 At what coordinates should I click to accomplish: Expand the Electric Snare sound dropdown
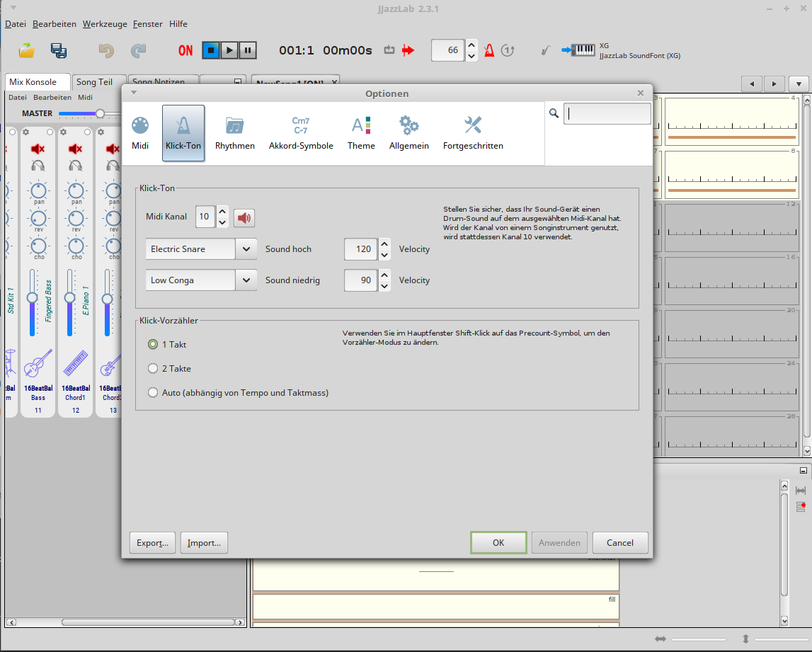click(x=246, y=249)
